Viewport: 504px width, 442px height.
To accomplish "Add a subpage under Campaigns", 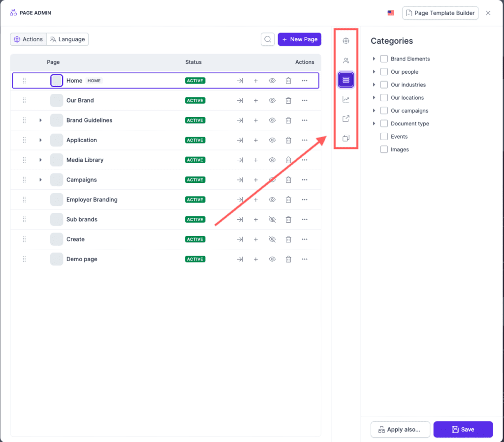I will 256,180.
